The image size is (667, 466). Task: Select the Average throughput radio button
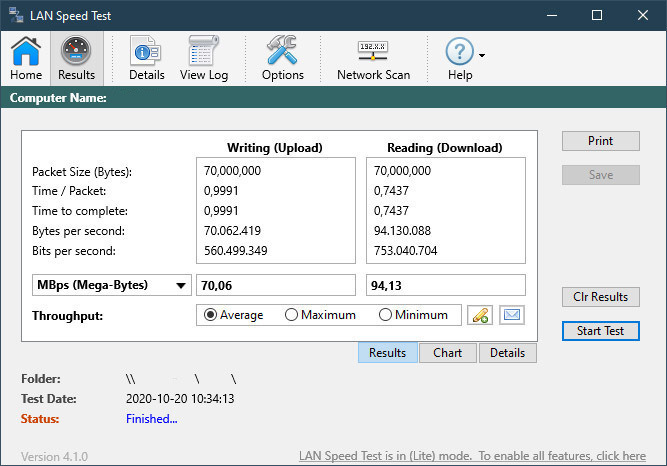tap(210, 315)
